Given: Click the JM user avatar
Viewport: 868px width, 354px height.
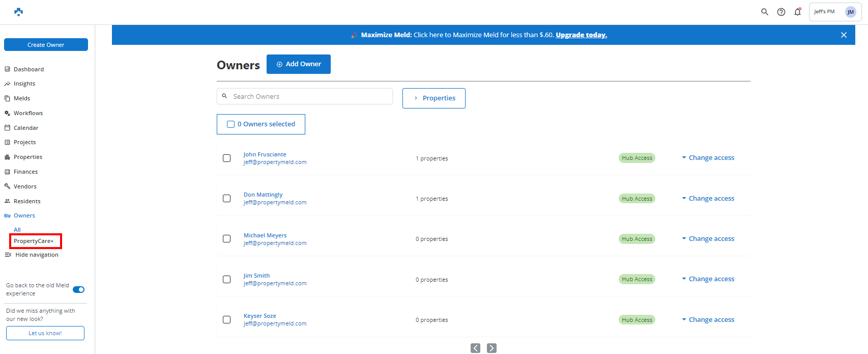Looking at the screenshot, I should click(x=850, y=12).
